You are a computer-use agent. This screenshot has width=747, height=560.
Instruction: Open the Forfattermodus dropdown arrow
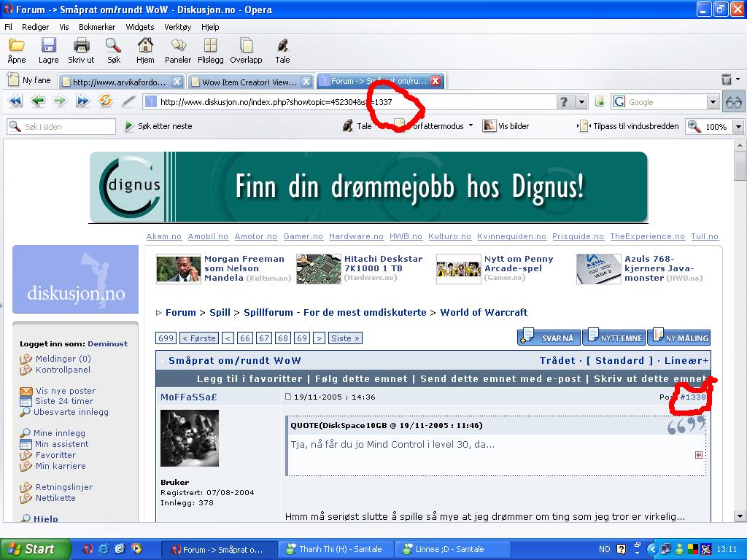pos(471,125)
